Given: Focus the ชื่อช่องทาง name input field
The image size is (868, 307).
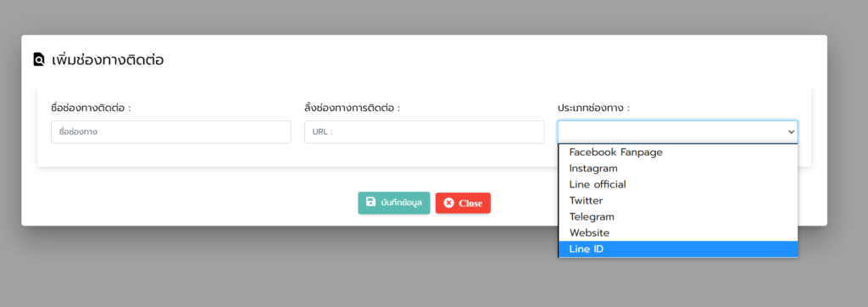Looking at the screenshot, I should coord(171,132).
